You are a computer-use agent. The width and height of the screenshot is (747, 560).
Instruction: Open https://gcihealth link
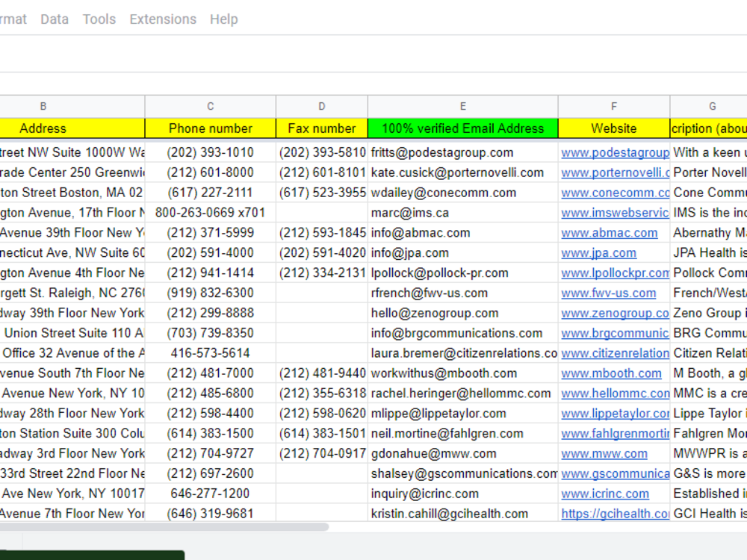615,514
